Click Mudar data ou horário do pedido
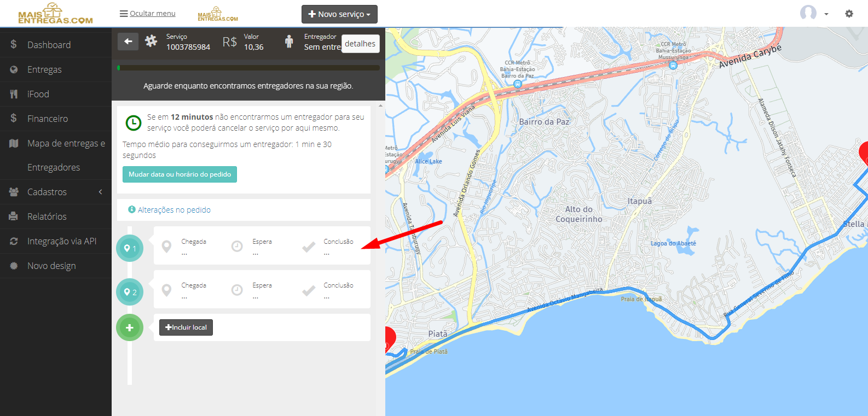 (180, 174)
